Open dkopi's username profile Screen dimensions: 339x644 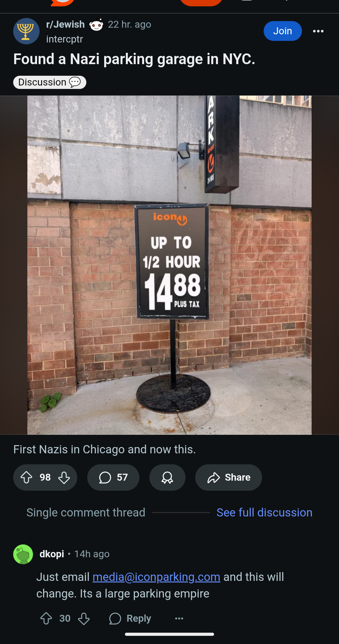pos(52,554)
